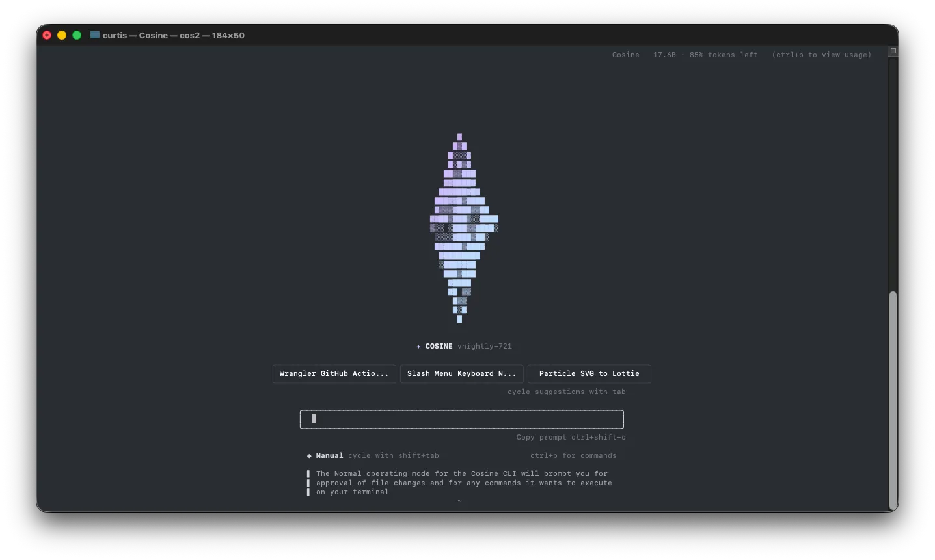Select the Slash Menu Keyboard suggestion
Screen dimensions: 935x560
461,373
